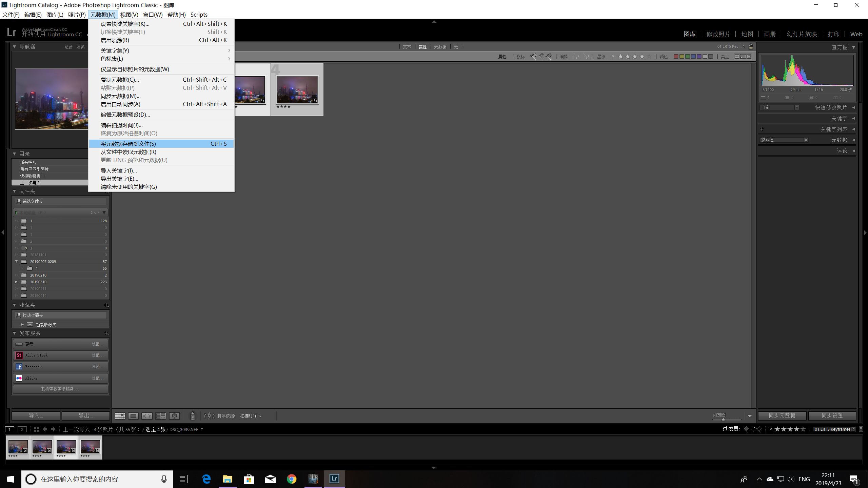868x488 pixels.
Task: Toggle the rejected photos flag filter
Action: click(549, 57)
